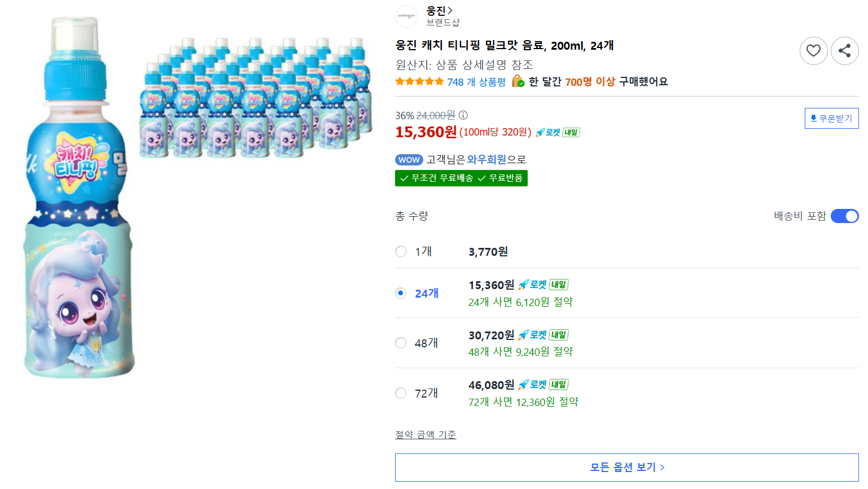Select the 48개 quantity radio button
Screen dimensions: 868x489
(x=401, y=343)
